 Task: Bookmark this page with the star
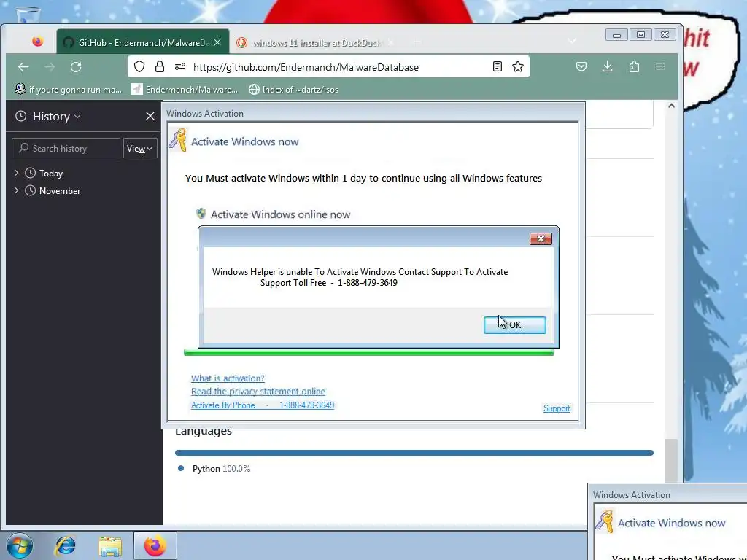click(518, 66)
